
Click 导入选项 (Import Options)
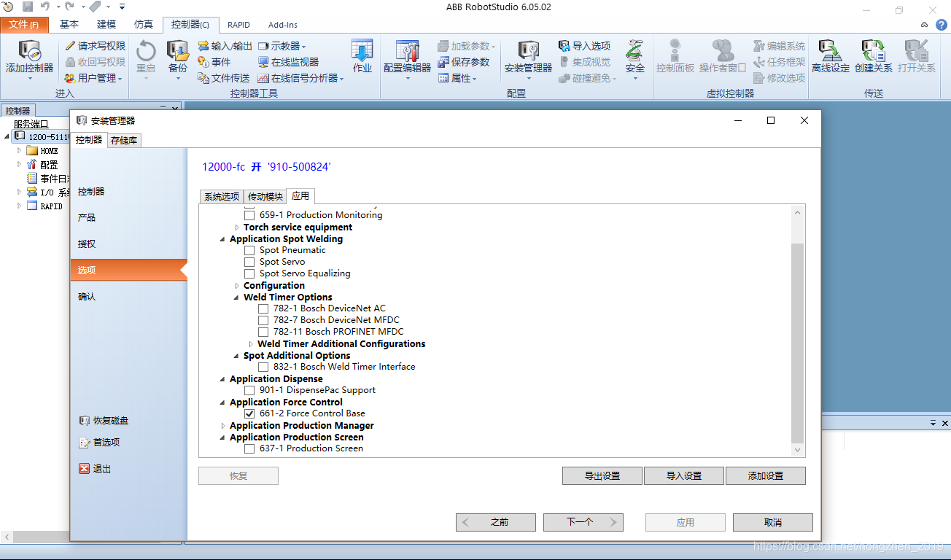[x=585, y=46]
